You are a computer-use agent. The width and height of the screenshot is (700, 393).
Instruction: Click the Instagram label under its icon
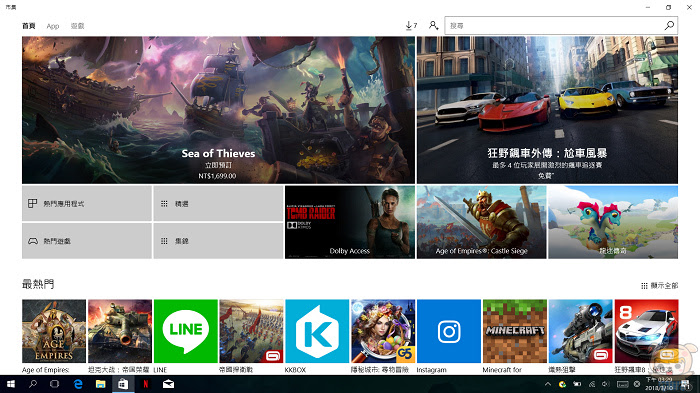pos(431,370)
